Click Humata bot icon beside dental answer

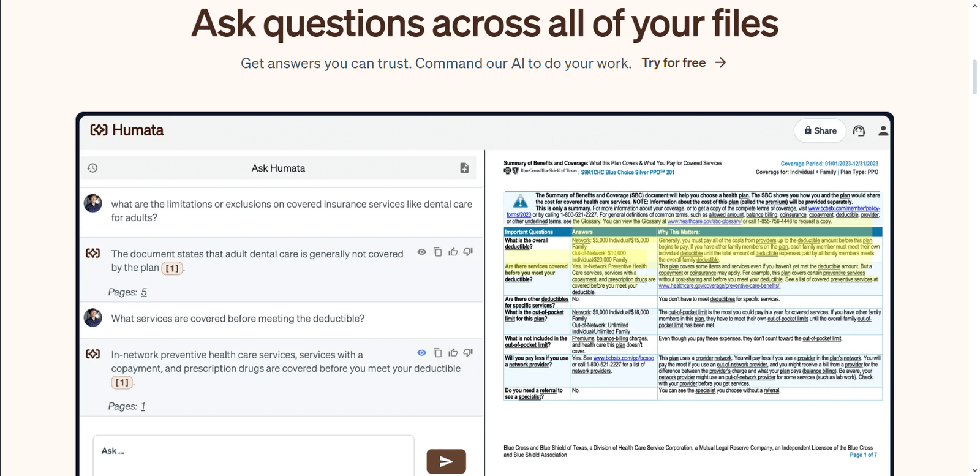coord(93,253)
